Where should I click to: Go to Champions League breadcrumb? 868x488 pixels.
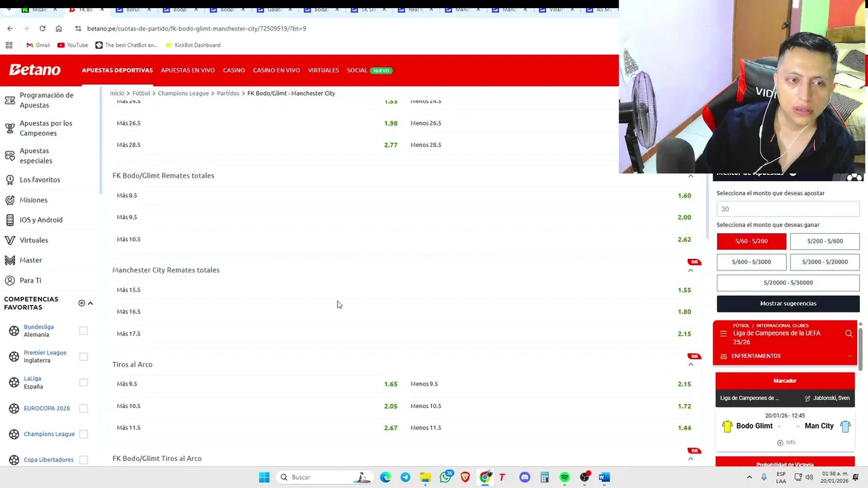183,93
